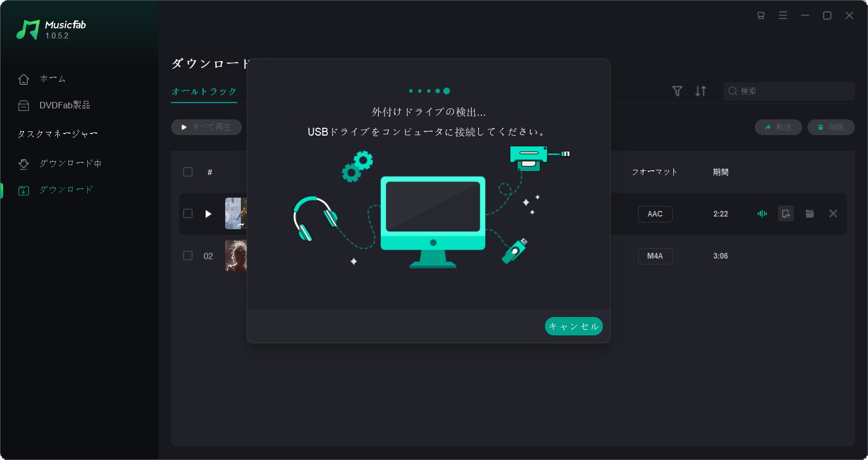Image resolution: width=868 pixels, height=460 pixels.
Task: Play the first track
Action: [208, 214]
